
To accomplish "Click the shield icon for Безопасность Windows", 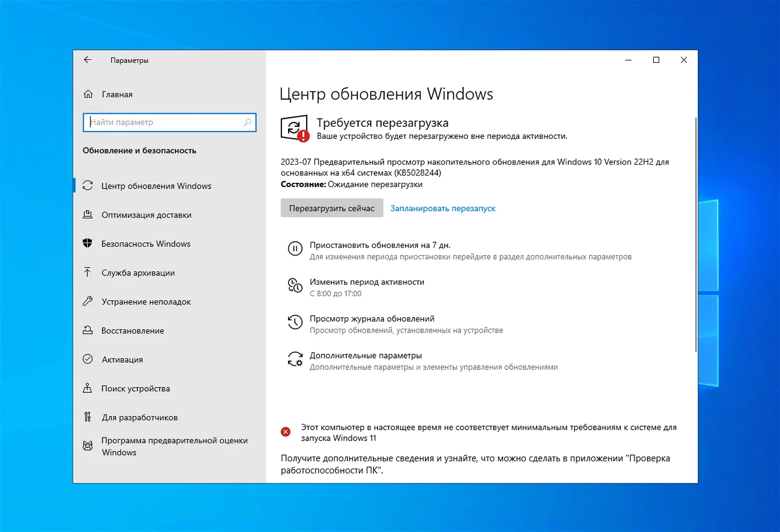I will (x=87, y=243).
